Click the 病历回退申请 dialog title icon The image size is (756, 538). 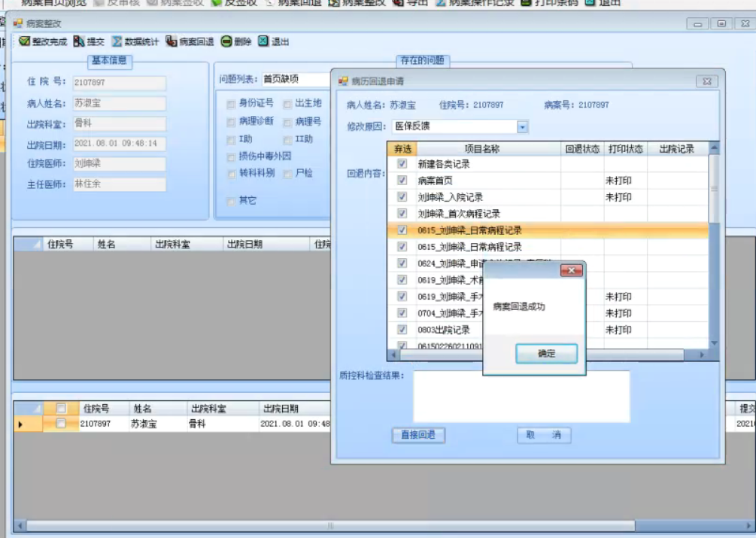[x=343, y=81]
